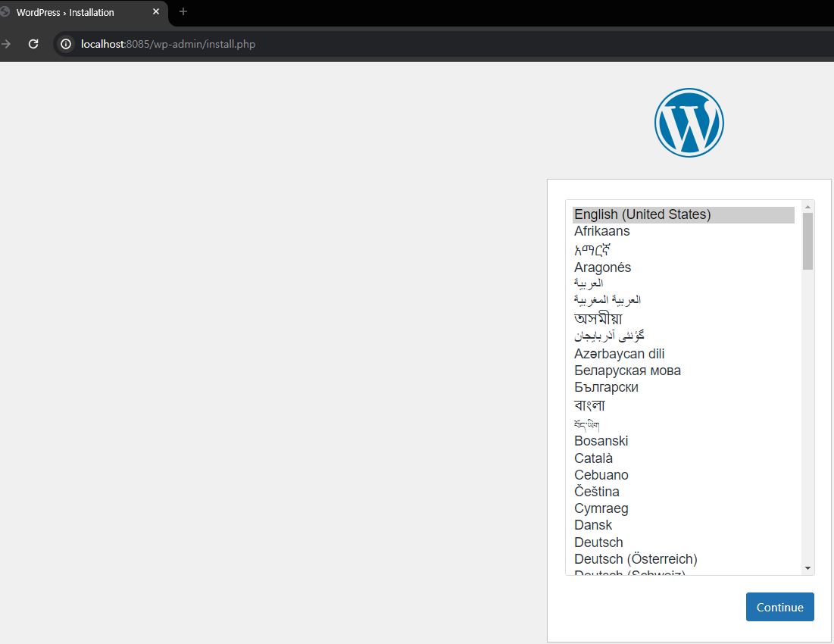Select Azərbaycan dili language
834x644 pixels.
pos(683,354)
